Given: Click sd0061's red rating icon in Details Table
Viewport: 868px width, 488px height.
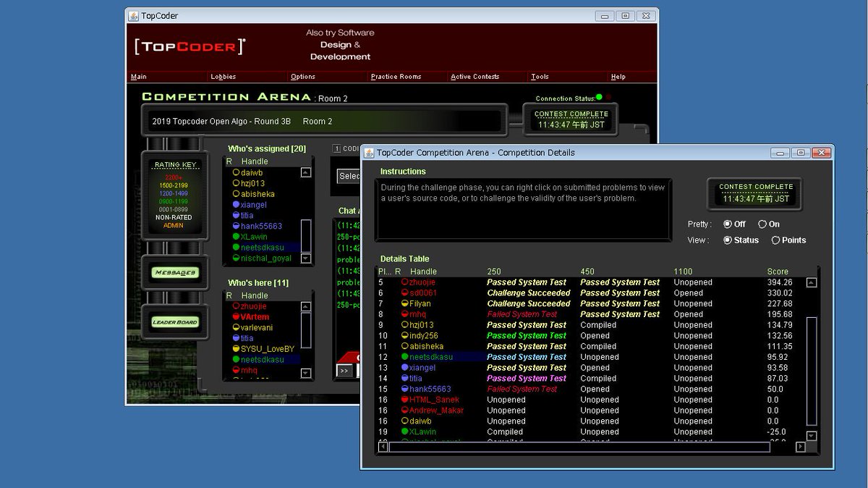Looking at the screenshot, I should point(404,293).
